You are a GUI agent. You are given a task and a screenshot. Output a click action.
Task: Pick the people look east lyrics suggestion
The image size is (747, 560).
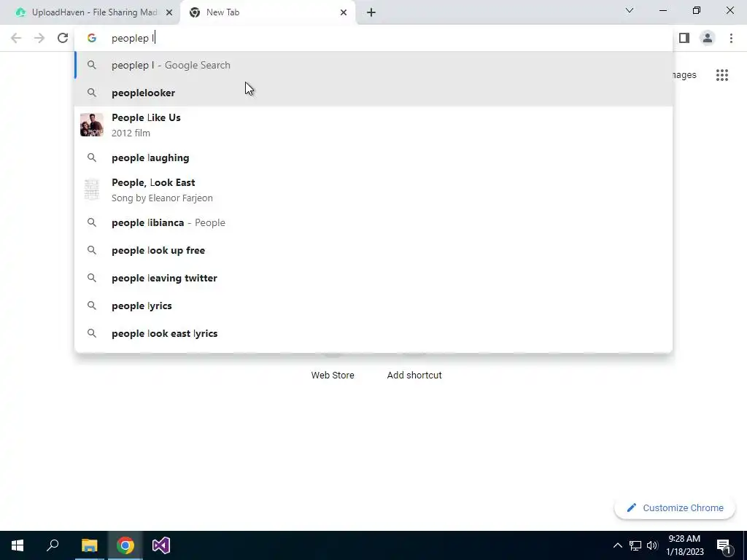pos(373,333)
